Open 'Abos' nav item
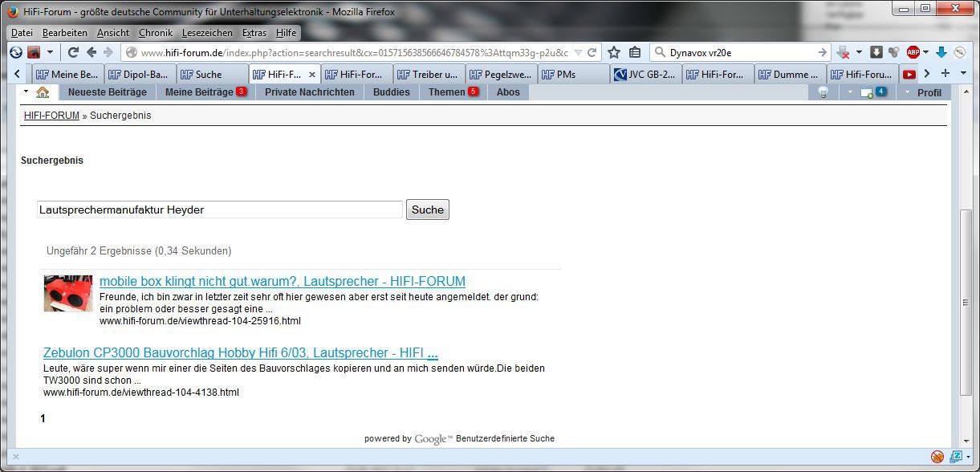Image resolution: width=980 pixels, height=472 pixels. tap(508, 92)
